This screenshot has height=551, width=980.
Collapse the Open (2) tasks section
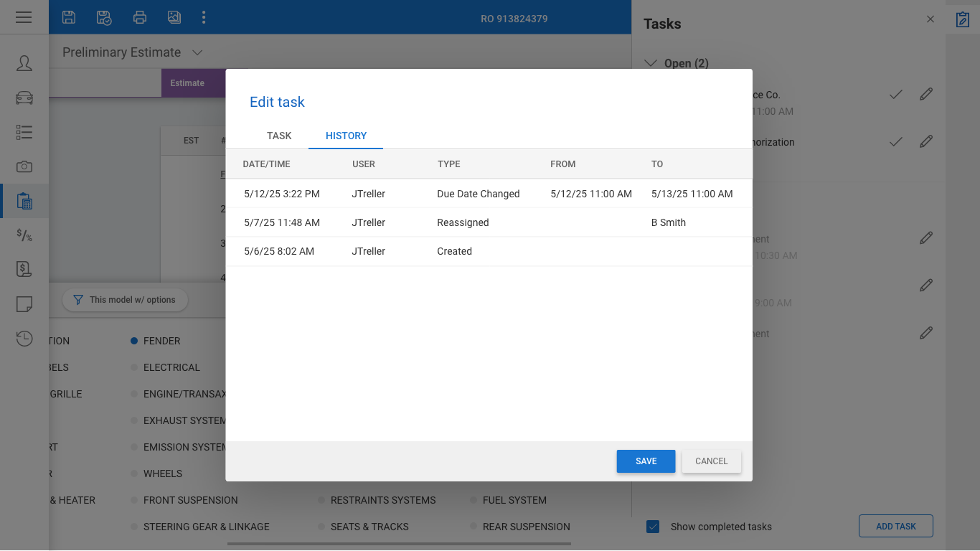pyautogui.click(x=651, y=63)
